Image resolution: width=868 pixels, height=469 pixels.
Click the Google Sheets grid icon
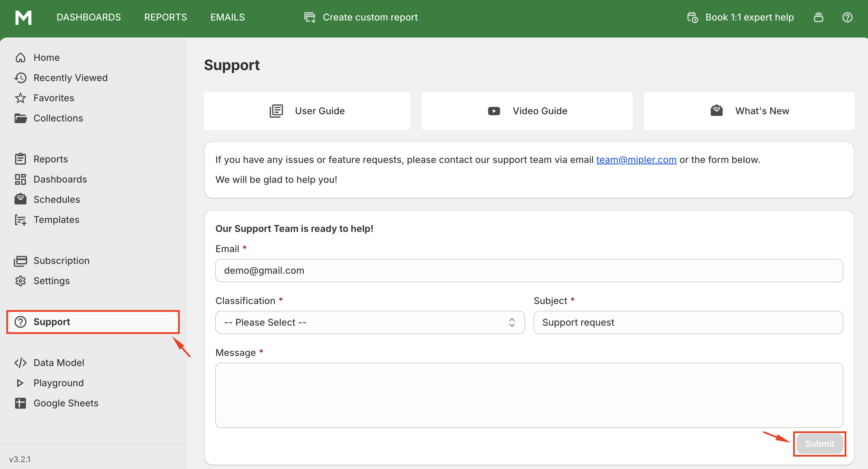(x=20, y=403)
